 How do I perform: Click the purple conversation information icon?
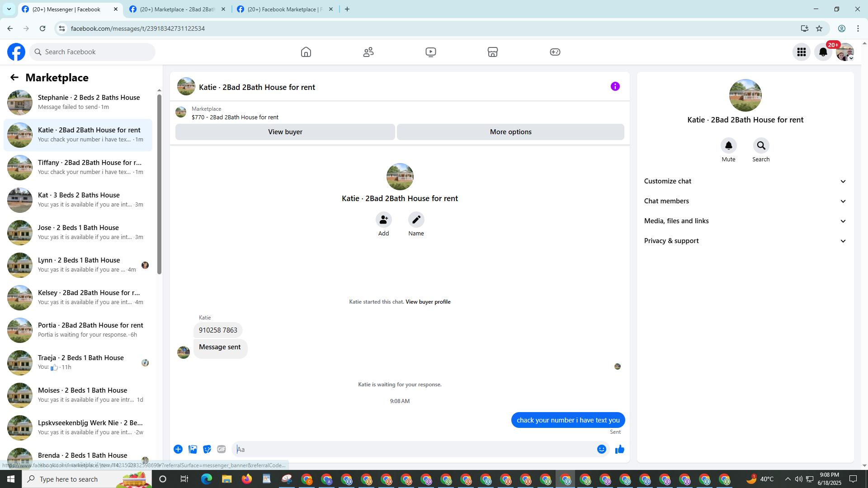click(615, 86)
